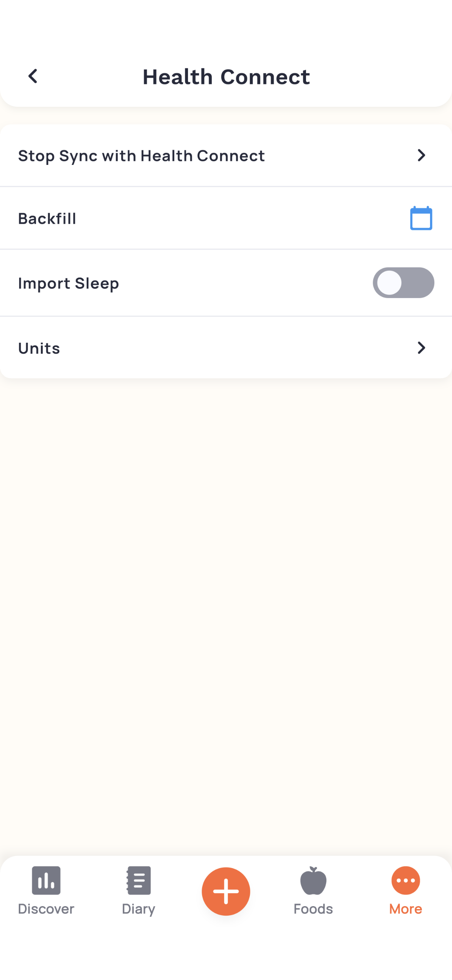Viewport: 452px width, 980px height.
Task: Expand the Units chevron arrow
Action: pyautogui.click(x=421, y=347)
